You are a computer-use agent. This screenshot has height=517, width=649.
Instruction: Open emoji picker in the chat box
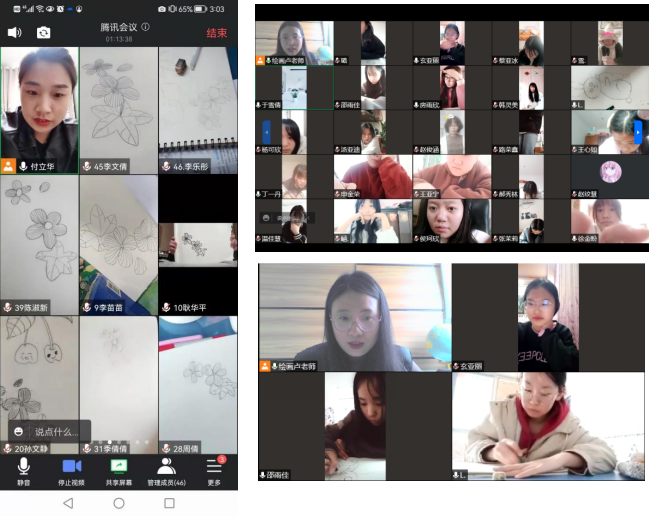click(18, 431)
